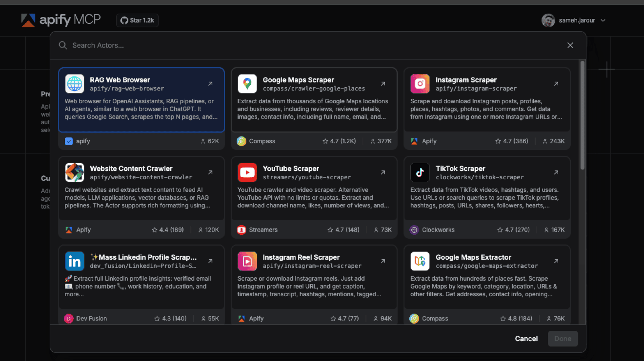Click the Website Content Crawler logo icon
Image resolution: width=644 pixels, height=361 pixels.
coord(74,172)
